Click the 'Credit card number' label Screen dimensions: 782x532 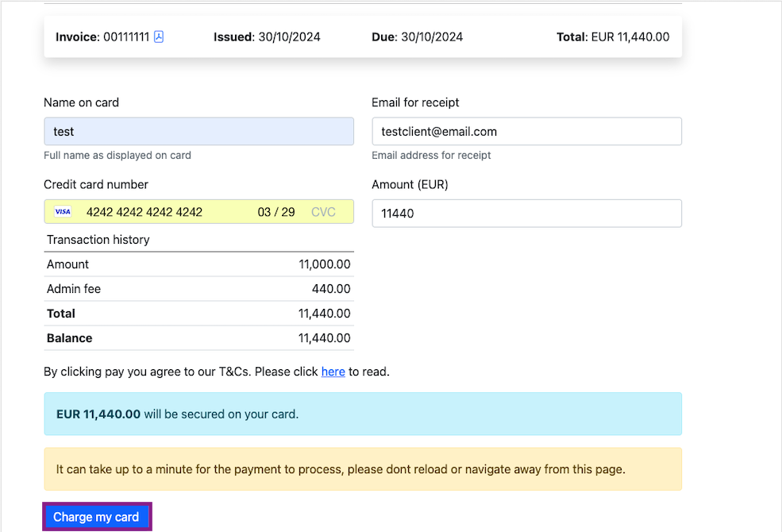(x=96, y=184)
